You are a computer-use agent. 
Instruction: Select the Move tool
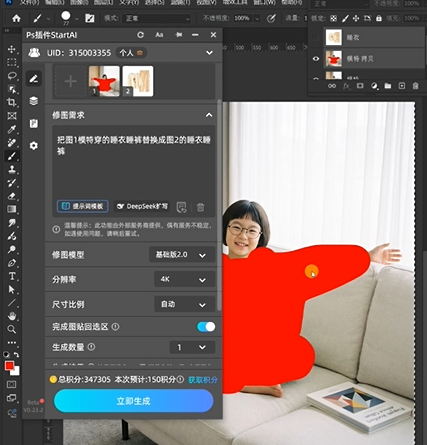coord(12,49)
